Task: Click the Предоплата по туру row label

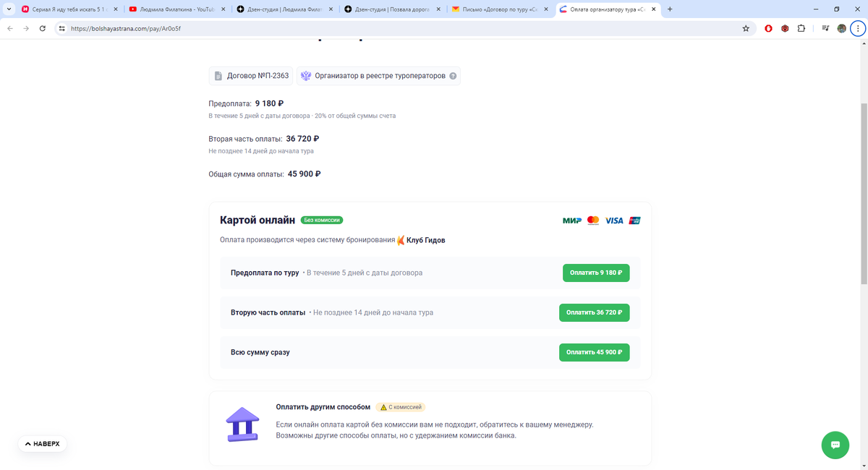Action: [x=265, y=273]
